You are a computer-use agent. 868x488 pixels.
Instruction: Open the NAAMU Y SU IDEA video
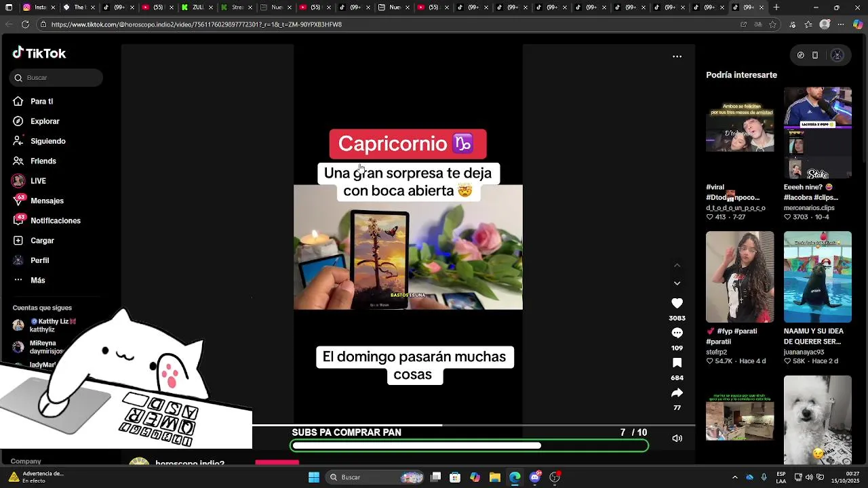coord(818,277)
